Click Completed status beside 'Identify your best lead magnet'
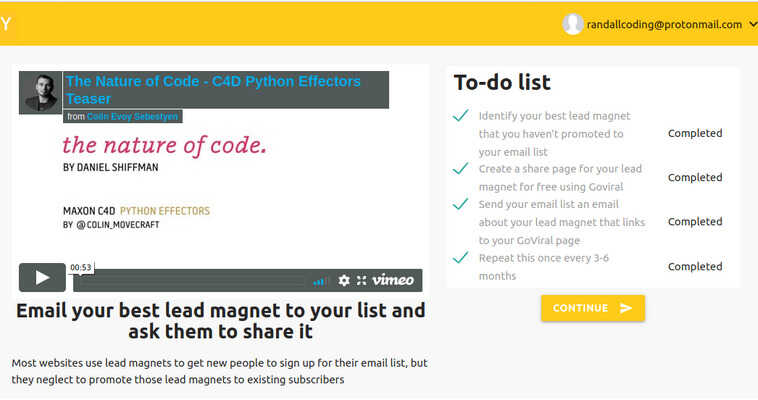 pyautogui.click(x=695, y=133)
